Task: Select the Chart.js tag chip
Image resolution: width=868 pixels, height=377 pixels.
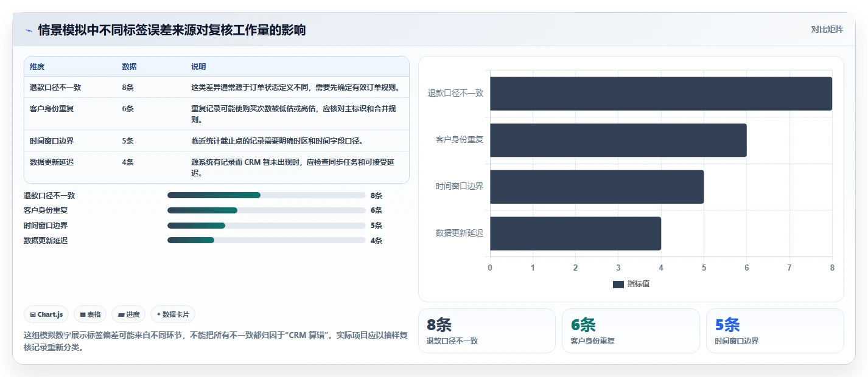Action: point(47,314)
